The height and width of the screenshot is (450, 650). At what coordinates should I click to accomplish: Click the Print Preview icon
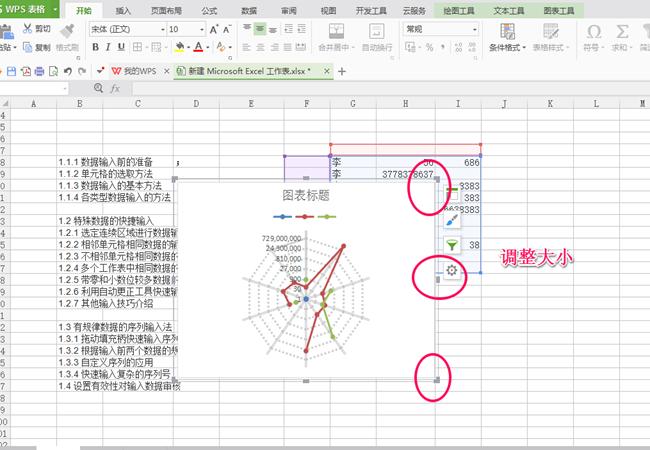53,71
